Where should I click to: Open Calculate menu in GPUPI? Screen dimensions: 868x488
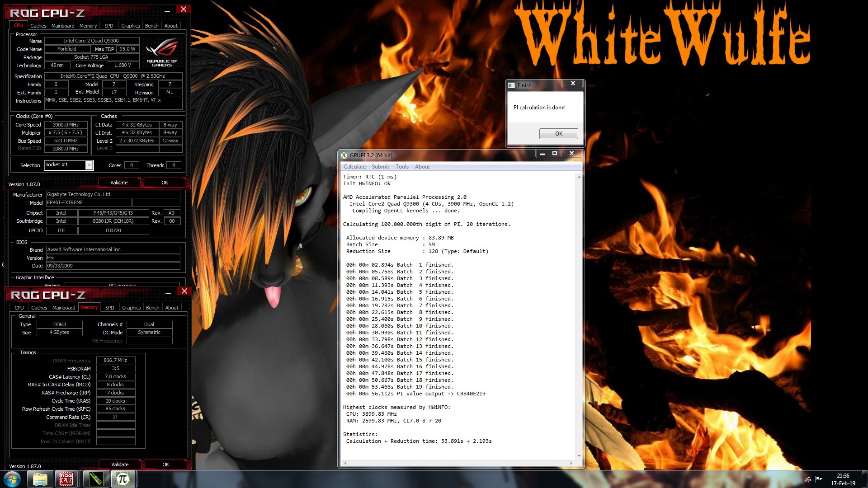354,167
